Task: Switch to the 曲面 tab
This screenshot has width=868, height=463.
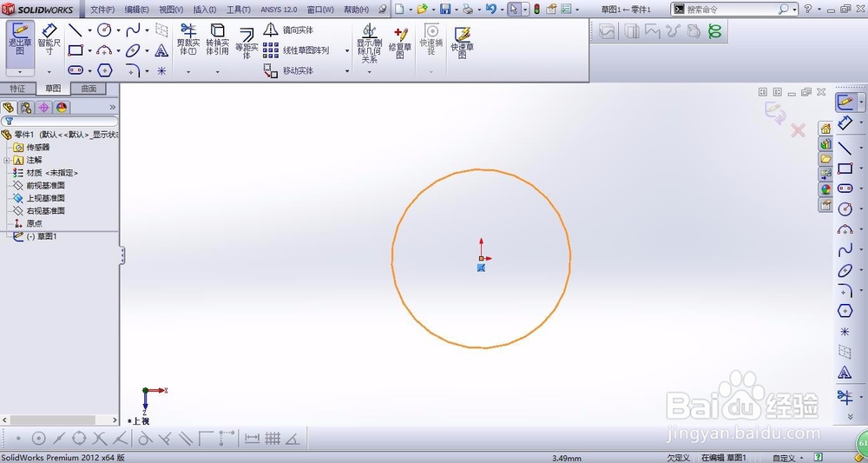Action: pos(89,89)
